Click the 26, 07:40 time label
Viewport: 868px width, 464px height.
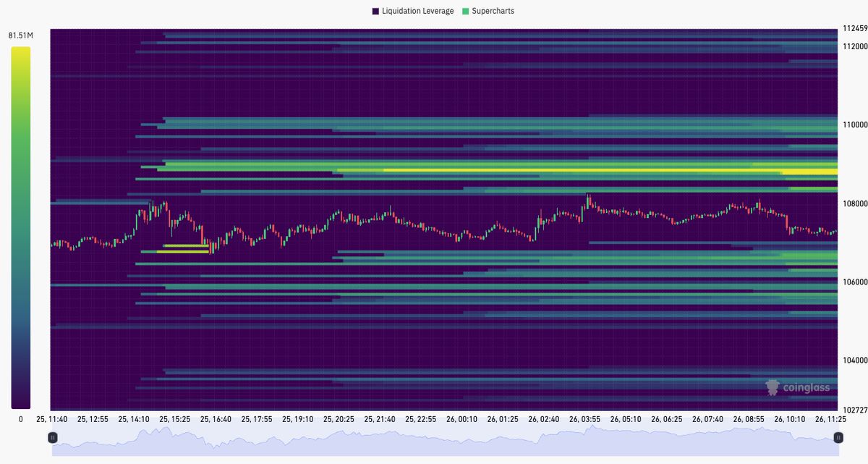707,419
